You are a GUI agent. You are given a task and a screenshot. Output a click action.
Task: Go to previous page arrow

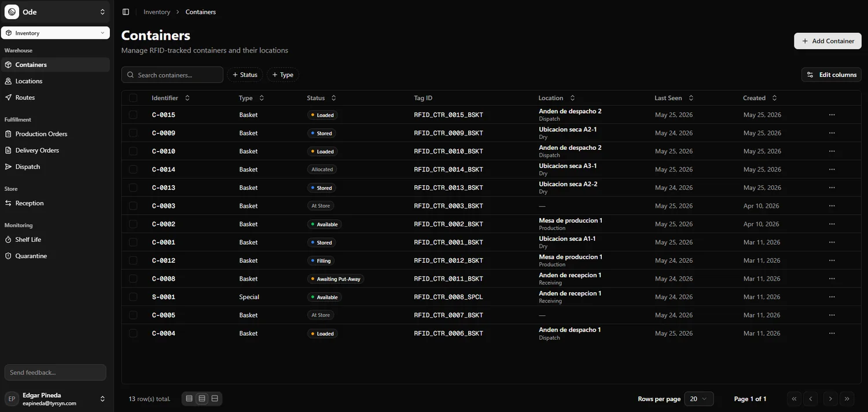(811, 399)
